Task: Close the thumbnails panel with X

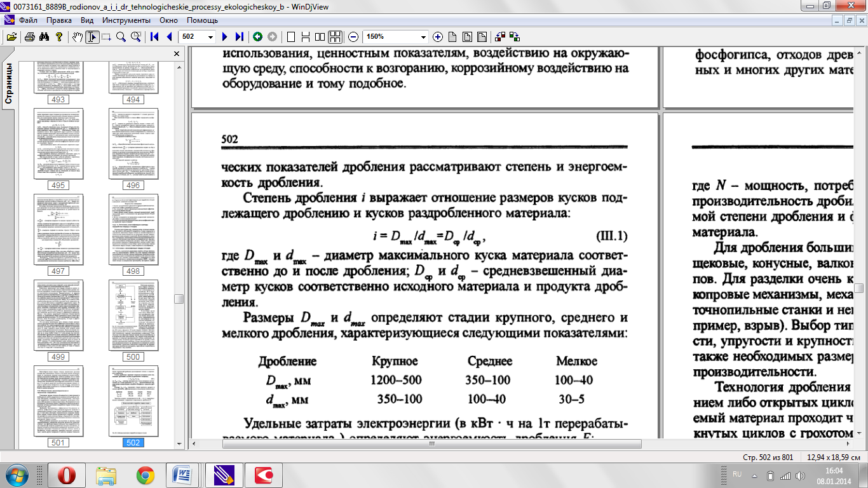Action: point(177,54)
